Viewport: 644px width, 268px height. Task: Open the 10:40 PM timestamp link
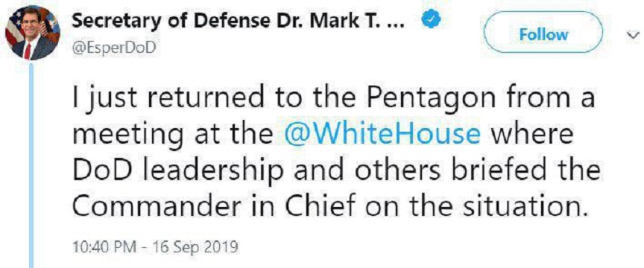pos(105,247)
